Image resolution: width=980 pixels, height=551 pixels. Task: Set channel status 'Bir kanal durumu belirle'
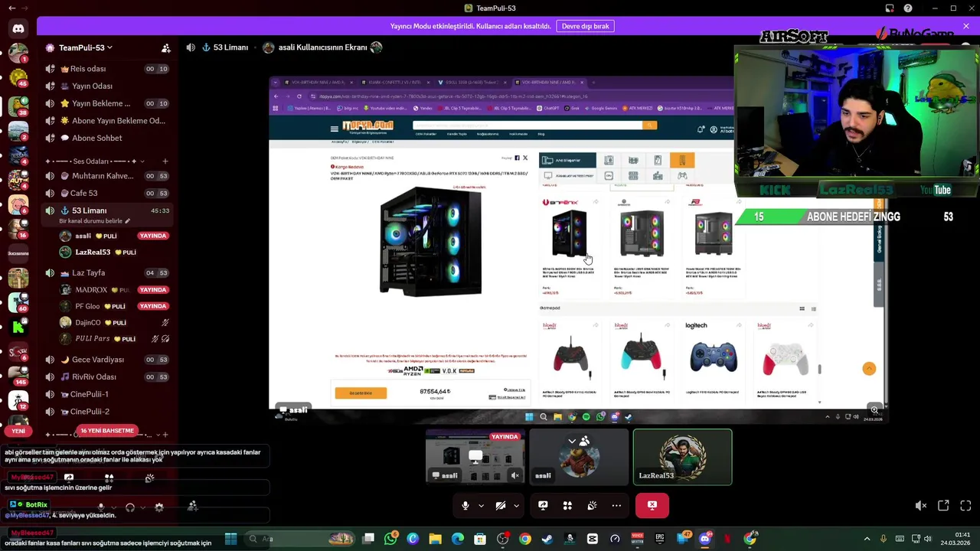pos(94,221)
